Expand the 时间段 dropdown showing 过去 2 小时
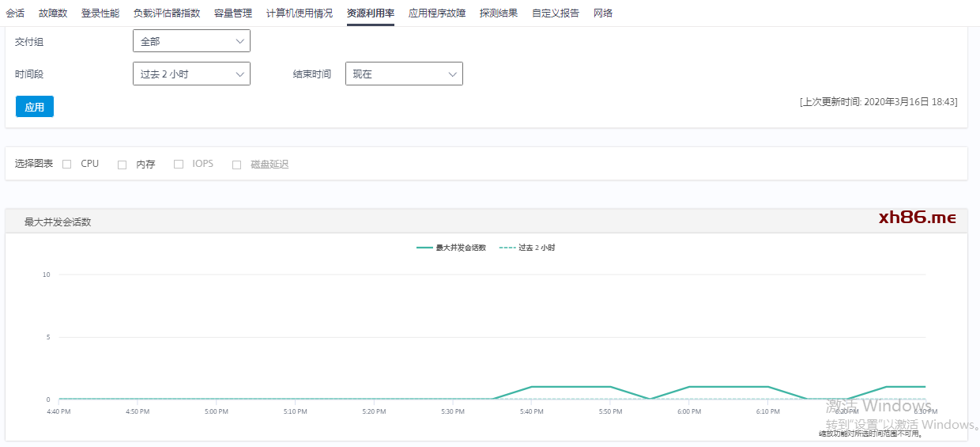The image size is (980, 447). (191, 74)
